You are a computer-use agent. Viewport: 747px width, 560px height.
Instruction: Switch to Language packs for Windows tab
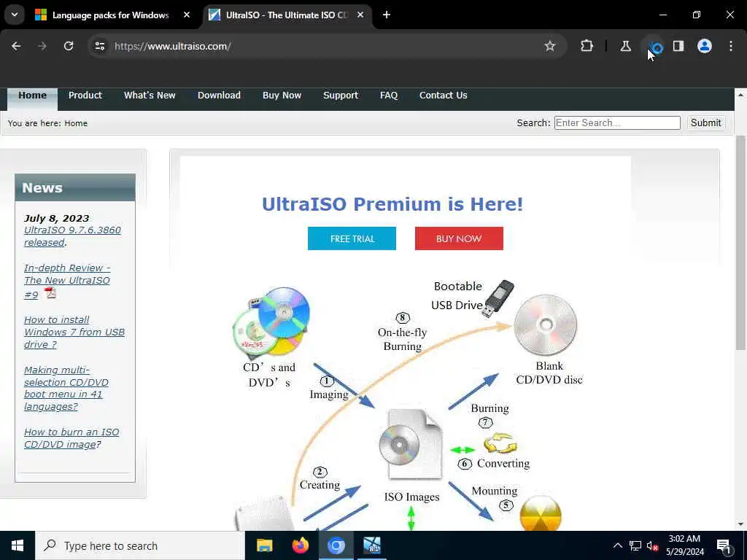click(x=111, y=15)
